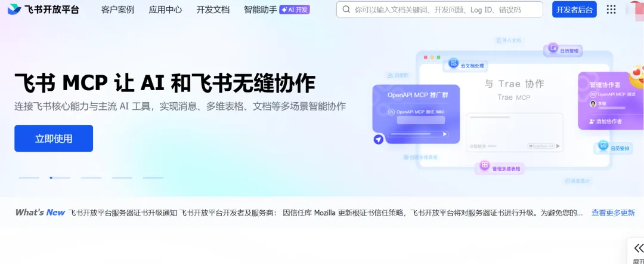Open the 应用中心 menu item
The image size is (644, 264).
(165, 10)
